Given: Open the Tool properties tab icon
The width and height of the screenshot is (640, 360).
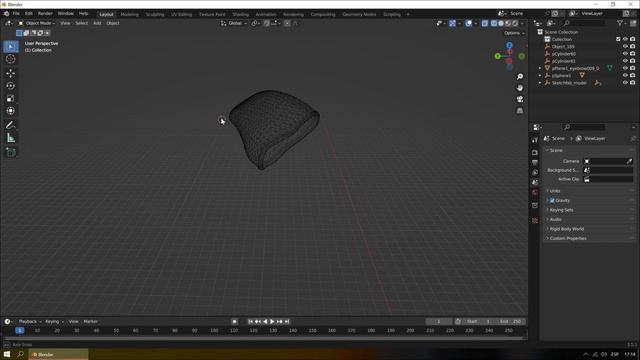Looking at the screenshot, I should pyautogui.click(x=535, y=140).
